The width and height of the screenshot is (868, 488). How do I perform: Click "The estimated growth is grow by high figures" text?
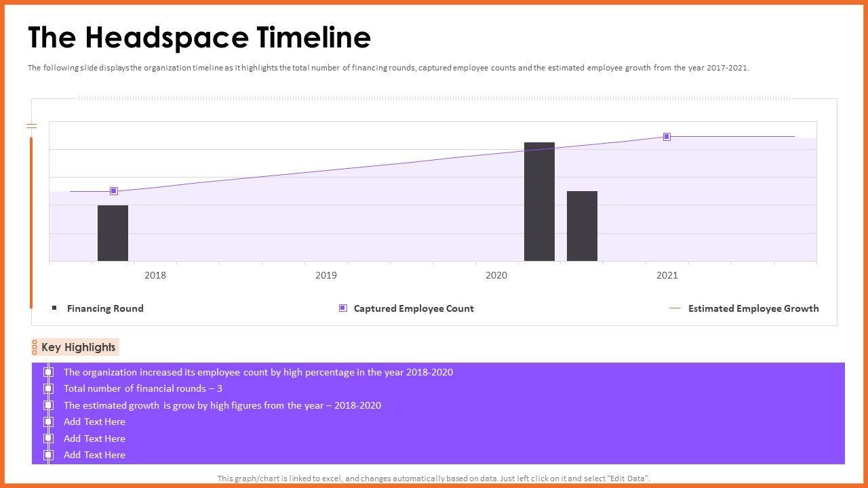click(x=222, y=405)
